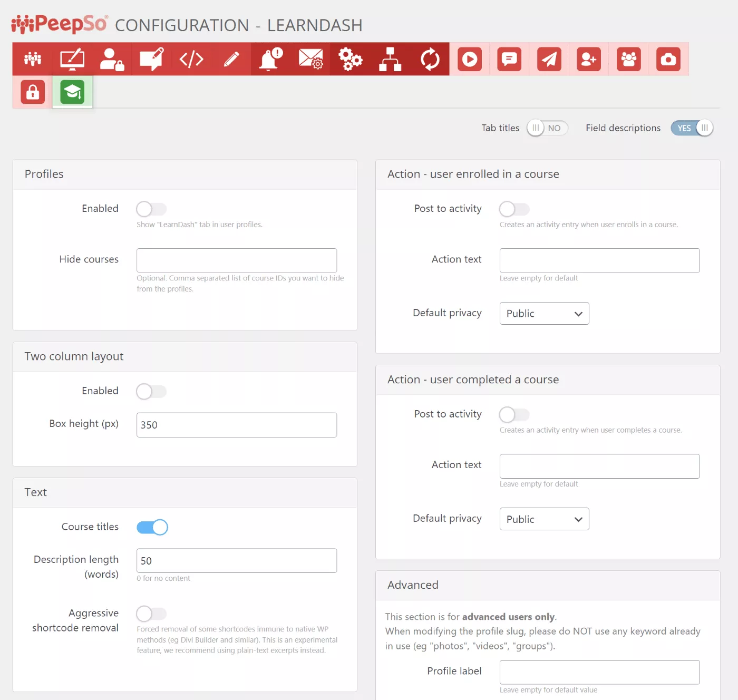The image size is (738, 700).
Task: Click 'CONFIGURATION - LEARNDASH' page title
Action: [x=239, y=25]
